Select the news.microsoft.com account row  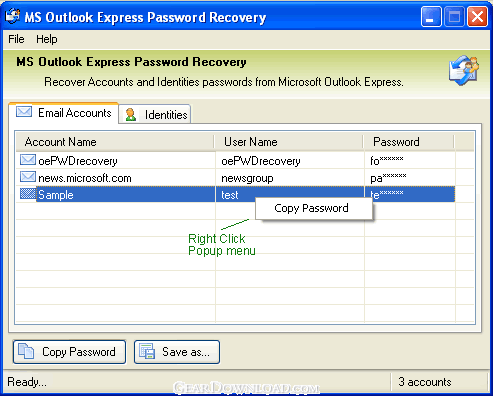point(235,177)
